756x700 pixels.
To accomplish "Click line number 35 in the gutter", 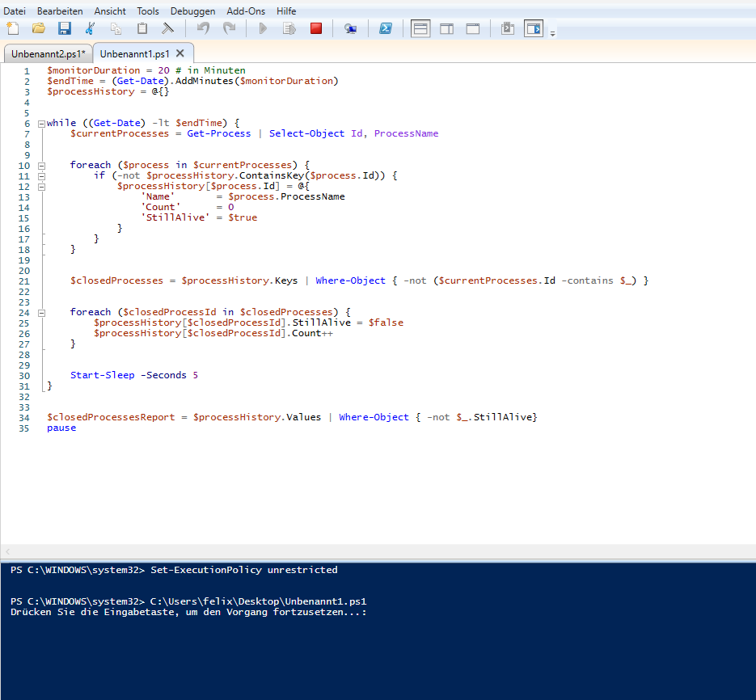I will tap(23, 428).
